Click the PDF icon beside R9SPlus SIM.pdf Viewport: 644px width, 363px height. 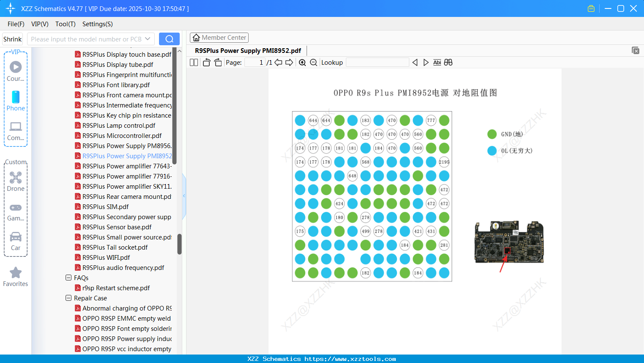pyautogui.click(x=78, y=206)
